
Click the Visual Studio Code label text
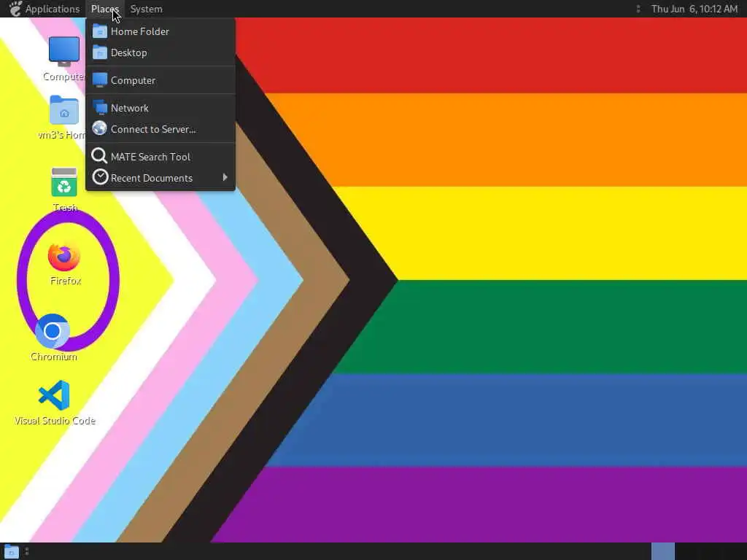(55, 421)
